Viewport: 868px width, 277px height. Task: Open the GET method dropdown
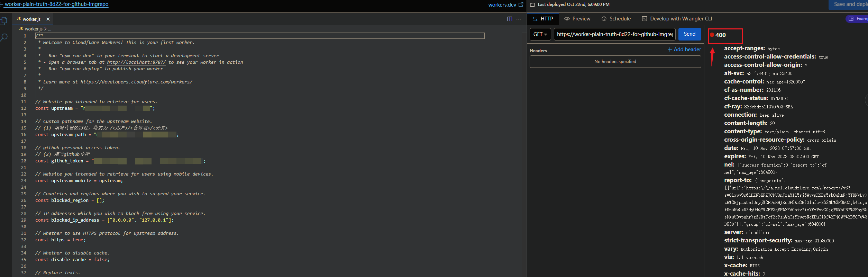click(540, 34)
